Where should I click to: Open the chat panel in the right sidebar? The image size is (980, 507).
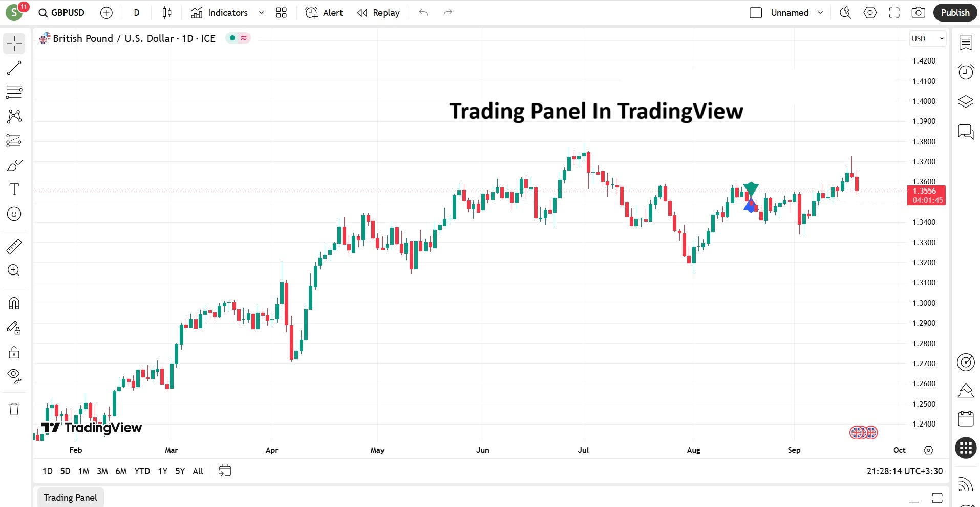[x=966, y=132]
